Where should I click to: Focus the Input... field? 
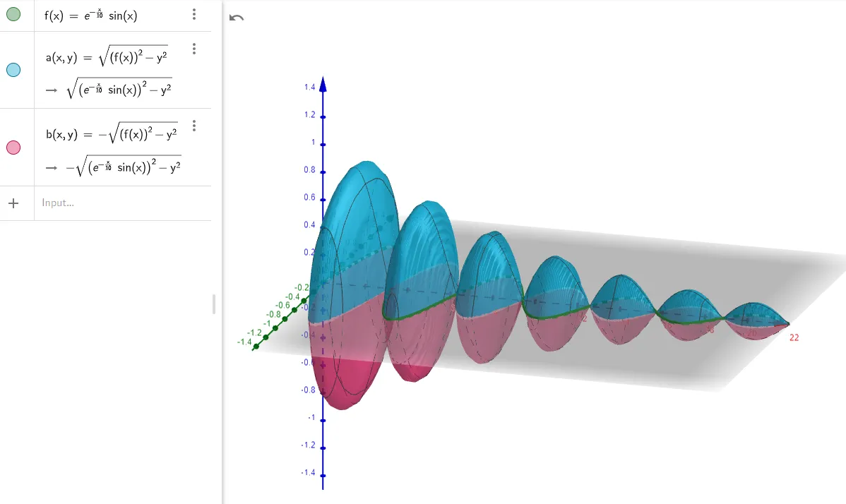point(122,203)
